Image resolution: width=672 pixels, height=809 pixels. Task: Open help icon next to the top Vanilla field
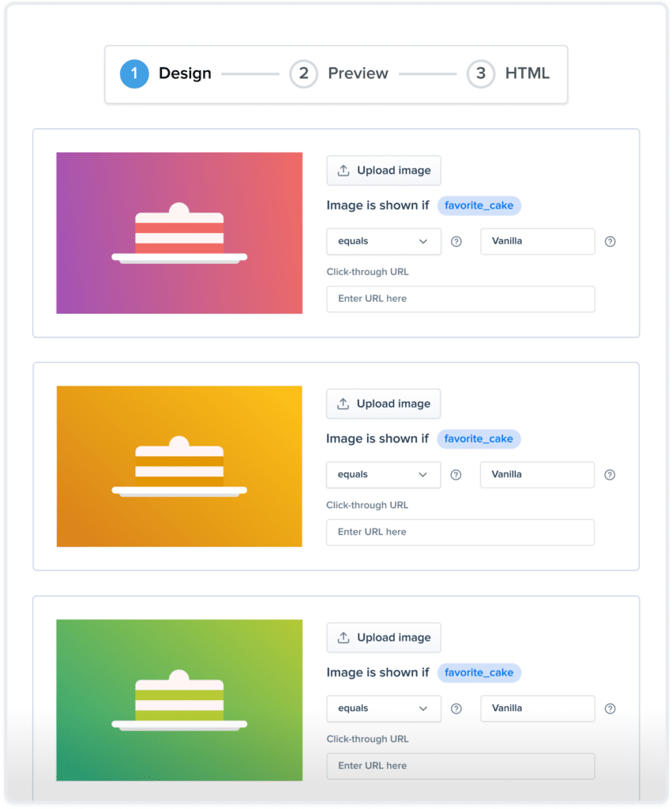(x=610, y=241)
